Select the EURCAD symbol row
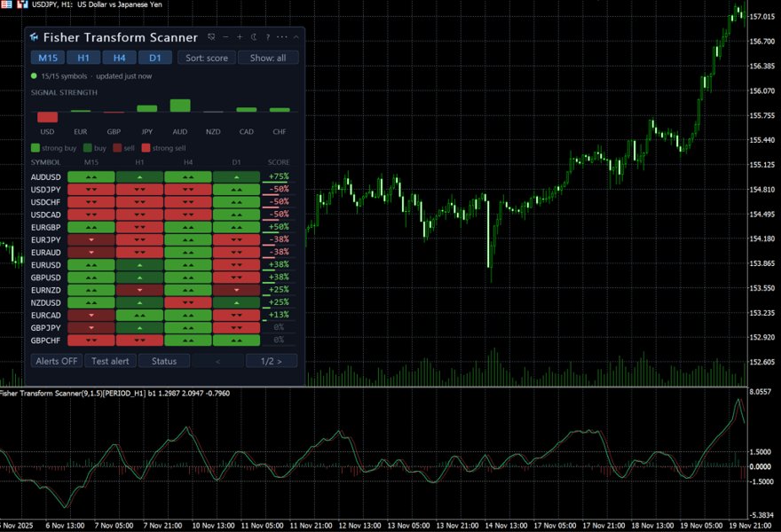The height and width of the screenshot is (532, 781). coord(163,315)
